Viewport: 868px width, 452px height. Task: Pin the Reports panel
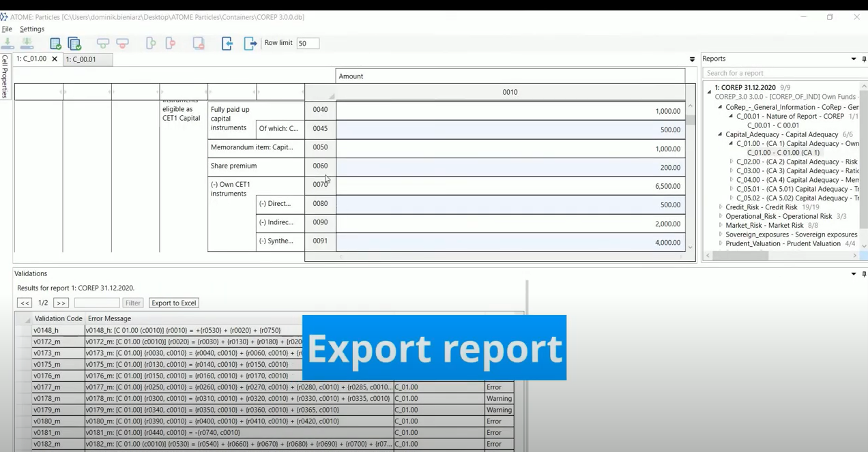click(x=863, y=59)
